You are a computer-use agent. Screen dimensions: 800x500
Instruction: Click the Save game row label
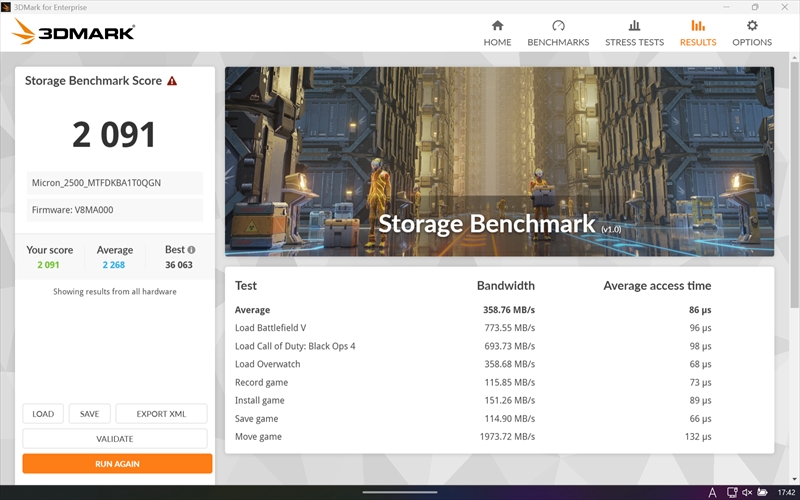(257, 419)
